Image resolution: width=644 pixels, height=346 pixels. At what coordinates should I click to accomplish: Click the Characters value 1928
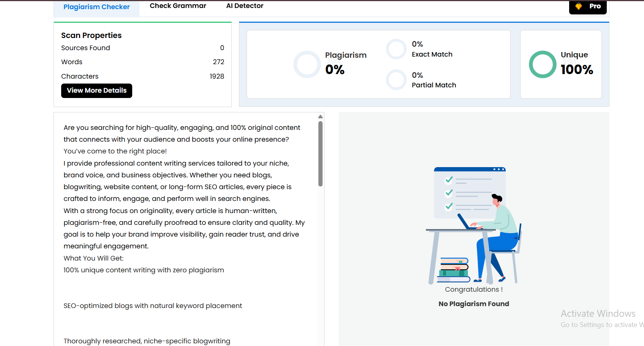[x=217, y=76]
